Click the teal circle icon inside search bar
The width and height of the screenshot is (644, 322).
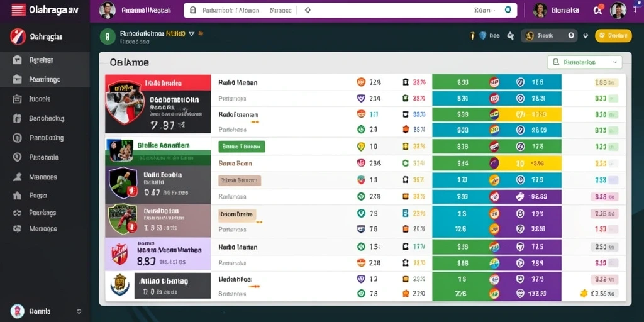tap(508, 10)
